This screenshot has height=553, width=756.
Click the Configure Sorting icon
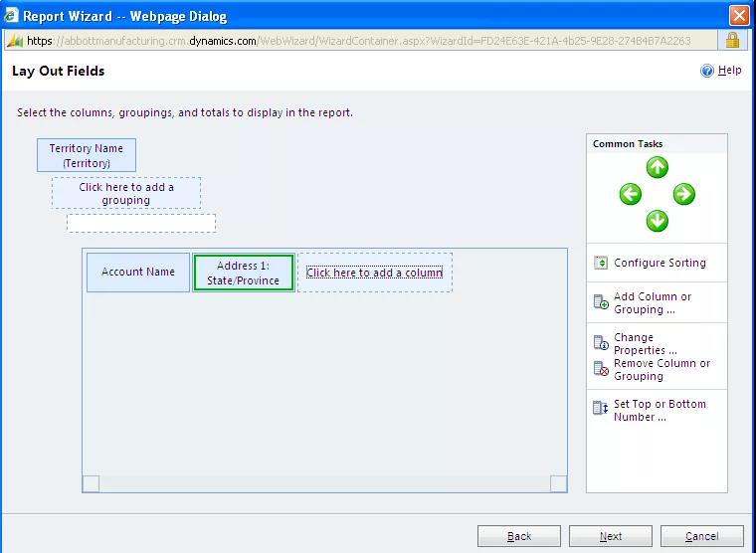tap(601, 264)
